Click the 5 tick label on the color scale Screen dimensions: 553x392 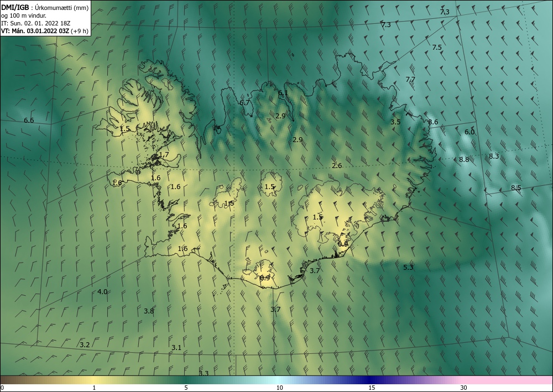(186, 388)
